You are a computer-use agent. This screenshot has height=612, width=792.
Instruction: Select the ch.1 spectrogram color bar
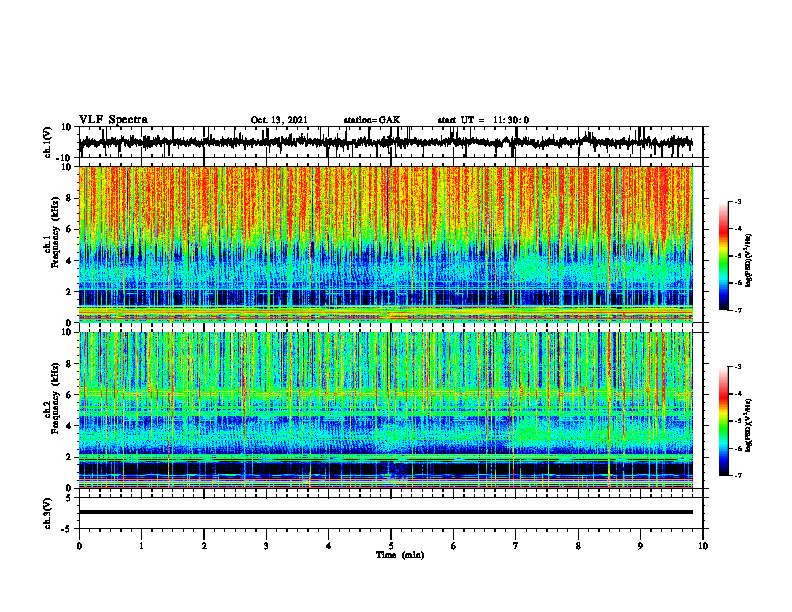[x=724, y=256]
